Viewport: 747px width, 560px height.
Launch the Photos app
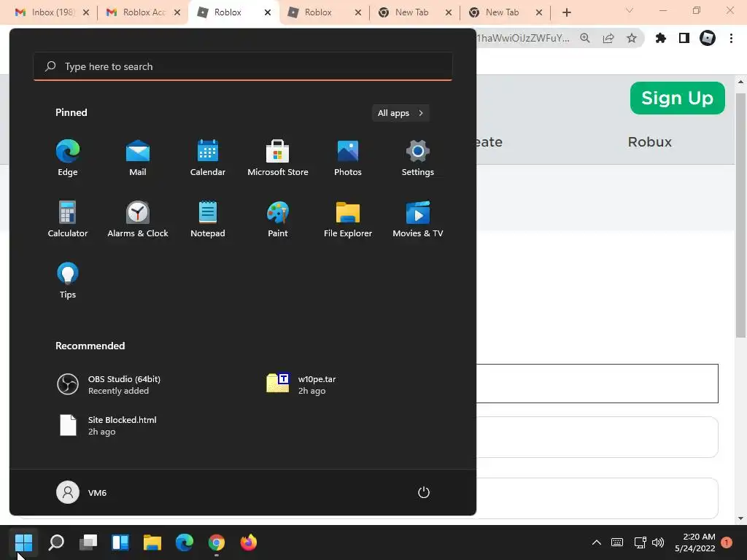(348, 158)
